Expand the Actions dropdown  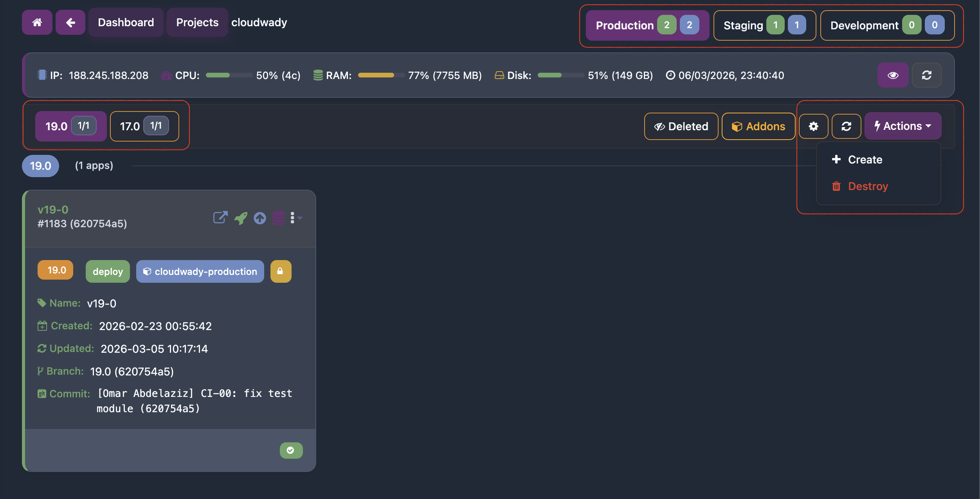click(x=903, y=126)
